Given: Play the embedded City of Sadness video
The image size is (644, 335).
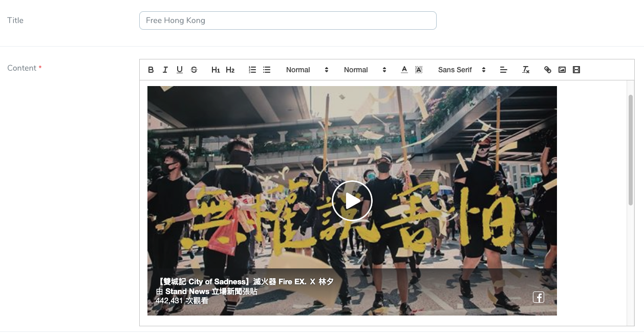Looking at the screenshot, I should click(352, 201).
